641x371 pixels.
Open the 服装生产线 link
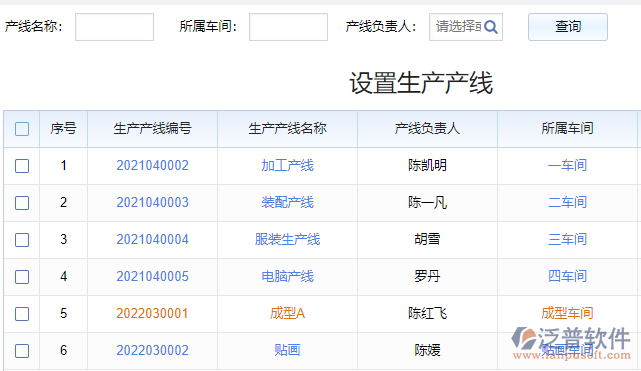[x=287, y=239]
